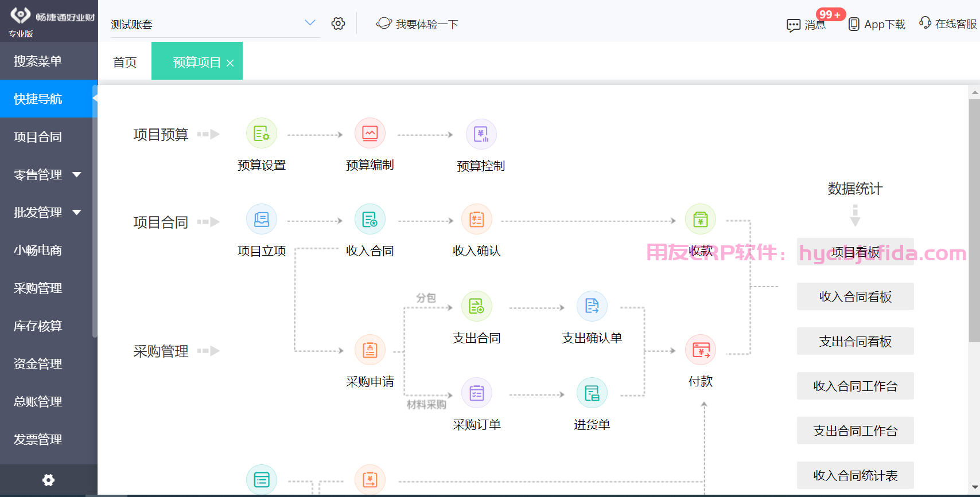
Task: Open the 收入合同工作台 button
Action: tap(855, 386)
